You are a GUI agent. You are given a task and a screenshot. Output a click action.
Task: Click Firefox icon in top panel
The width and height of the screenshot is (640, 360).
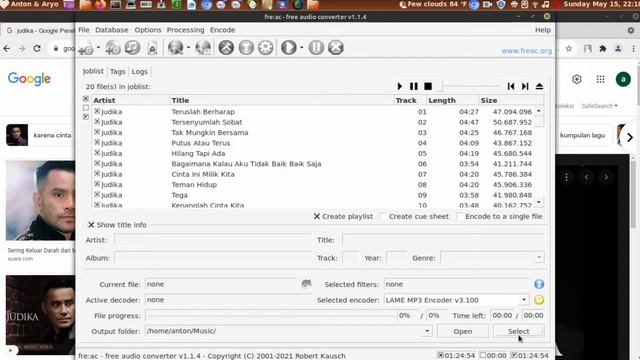pos(100,5)
